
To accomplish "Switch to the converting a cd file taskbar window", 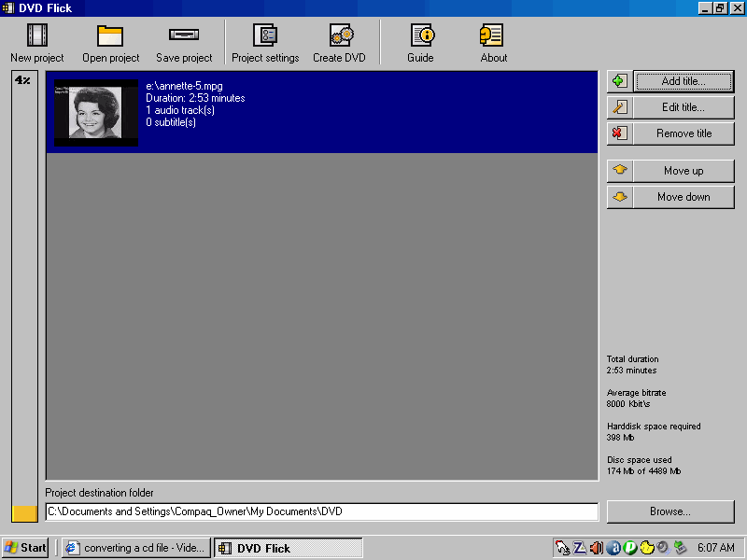I will pos(135,548).
